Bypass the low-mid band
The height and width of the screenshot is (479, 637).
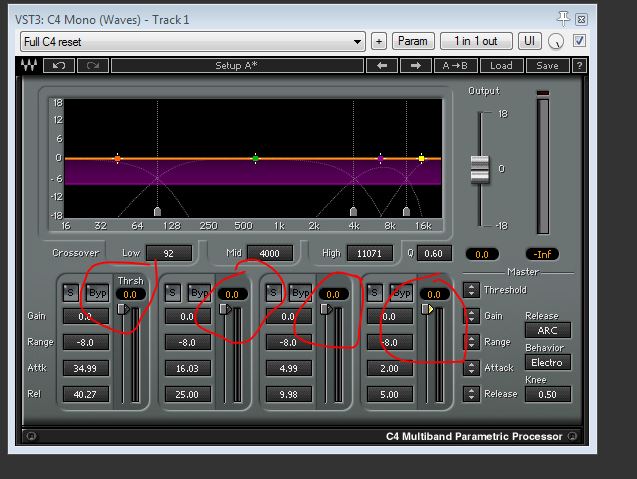(199, 293)
